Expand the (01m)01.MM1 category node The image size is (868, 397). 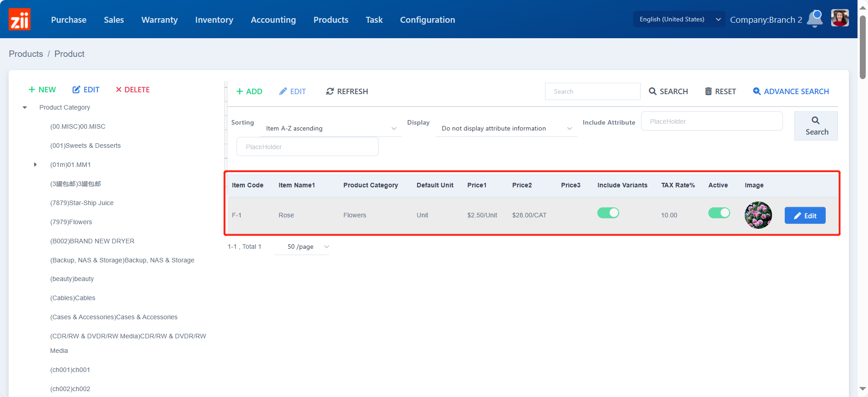click(35, 165)
